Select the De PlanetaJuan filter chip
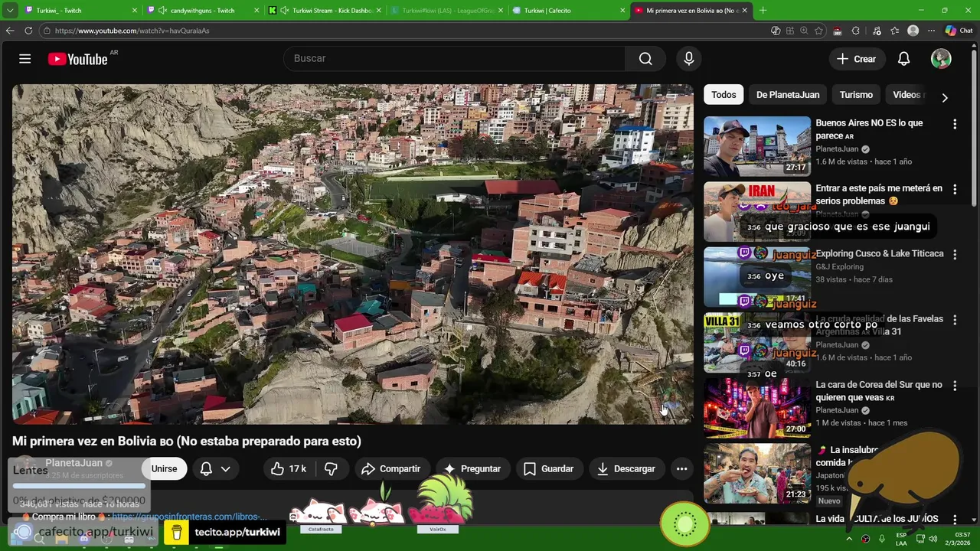This screenshot has height=551, width=980. pyautogui.click(x=788, y=95)
